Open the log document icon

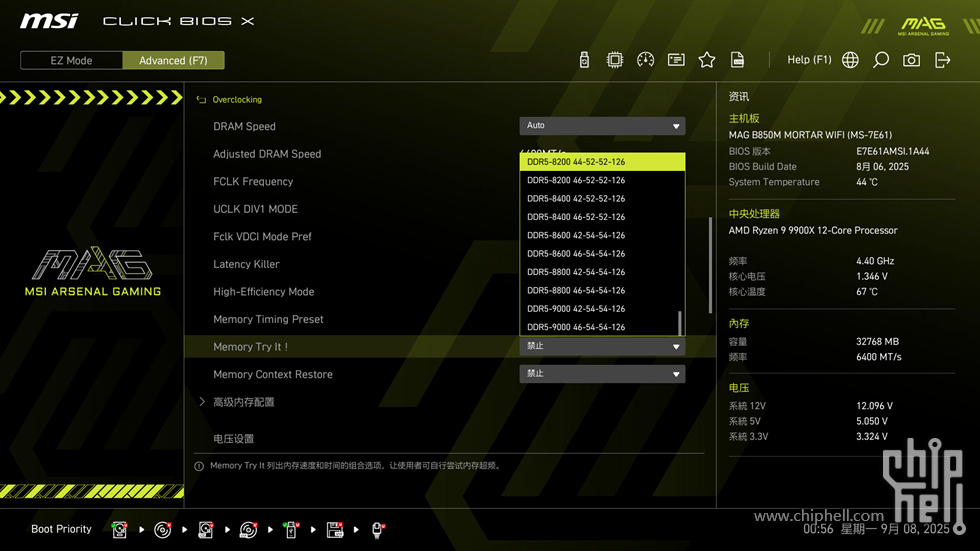[x=737, y=60]
